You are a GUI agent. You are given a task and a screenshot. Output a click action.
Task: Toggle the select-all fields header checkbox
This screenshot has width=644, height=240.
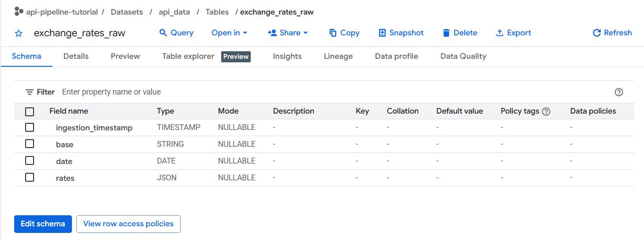click(30, 111)
